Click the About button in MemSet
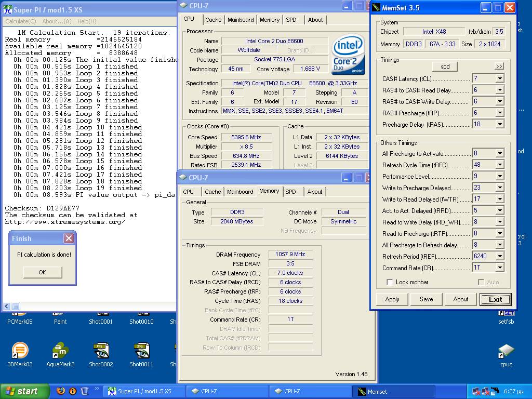 pos(460,299)
